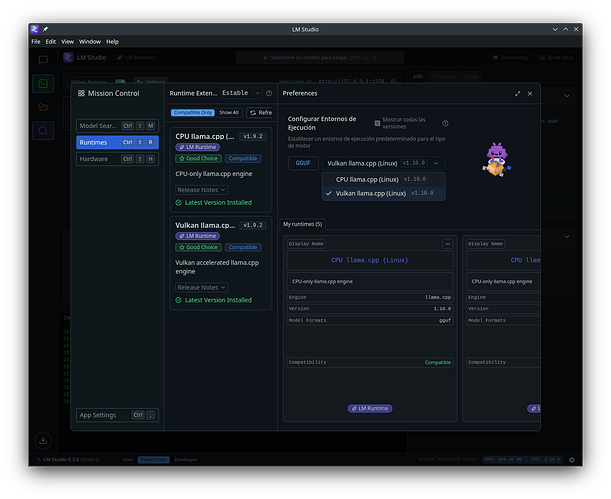
Task: Click the robot mascot illustration
Action: tap(496, 159)
